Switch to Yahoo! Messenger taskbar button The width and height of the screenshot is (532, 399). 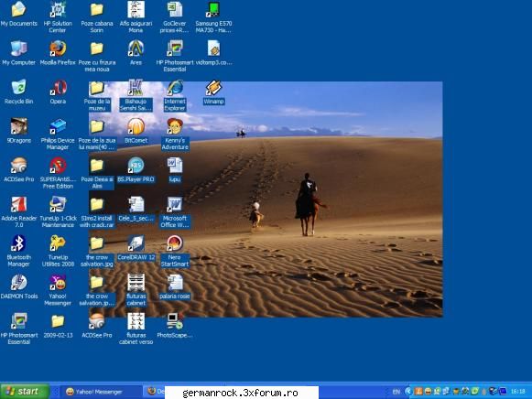click(102, 392)
